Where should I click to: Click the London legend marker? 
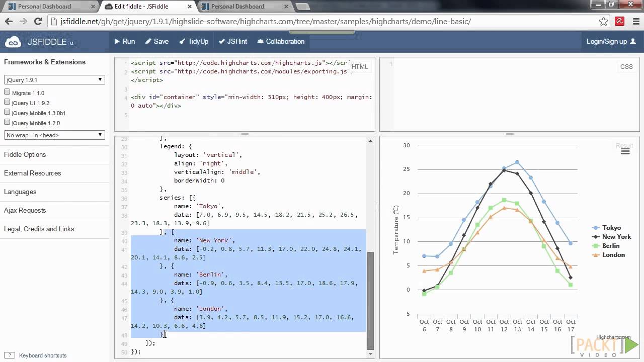pos(596,255)
